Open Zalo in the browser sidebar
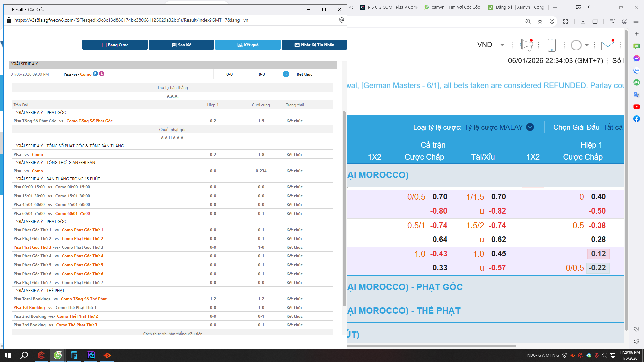Screen dimensions: 644x362 [636, 70]
